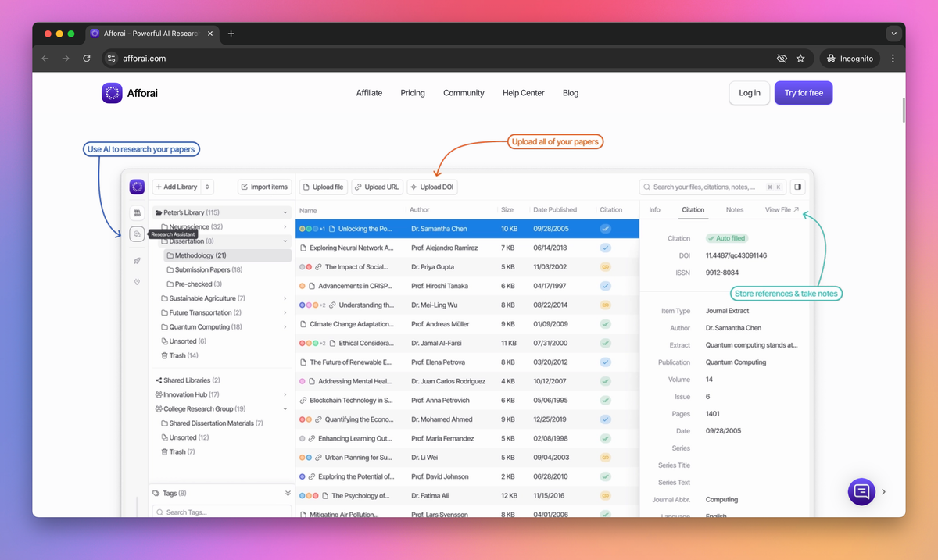This screenshot has height=560, width=938.
Task: Click the Incognito indicator button
Action: (x=850, y=59)
